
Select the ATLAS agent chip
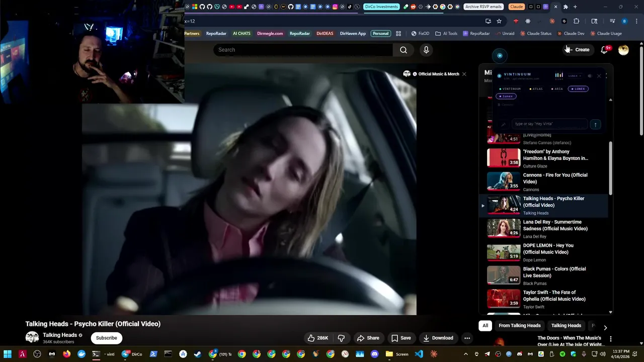tap(536, 89)
